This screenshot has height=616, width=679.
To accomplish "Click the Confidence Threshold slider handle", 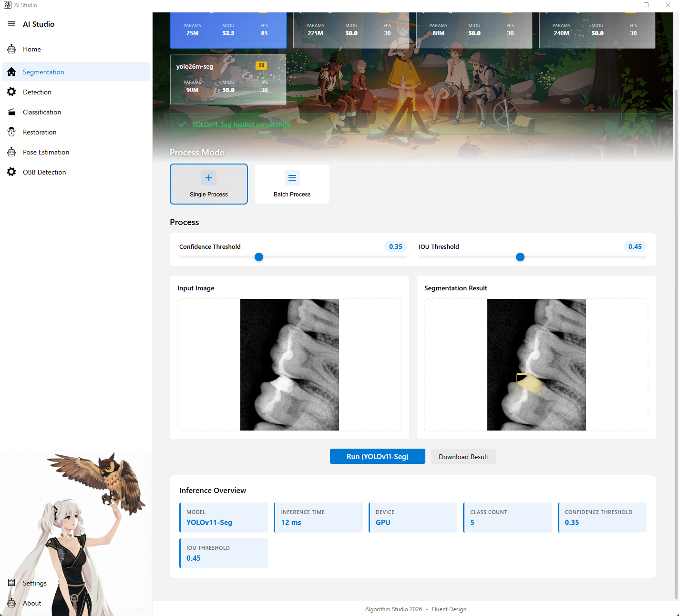I will 259,257.
